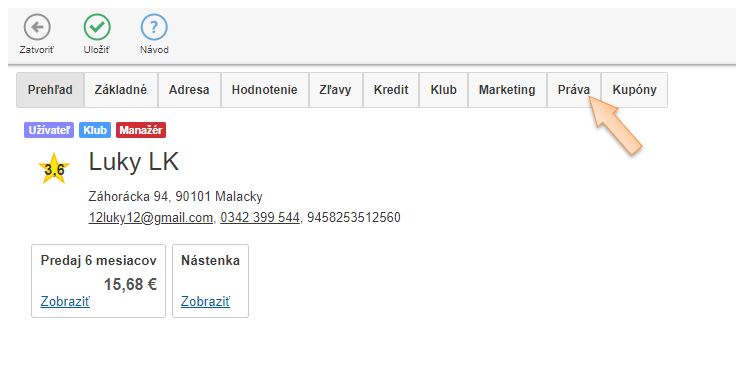This screenshot has height=370, width=742.
Task: Select the blue Klub badge
Action: tap(95, 130)
